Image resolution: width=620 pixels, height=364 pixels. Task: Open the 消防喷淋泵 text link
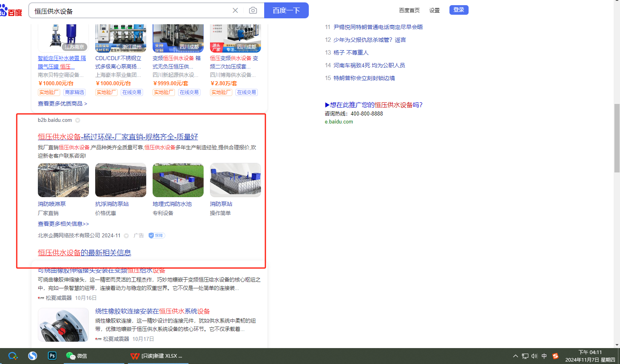[52, 204]
